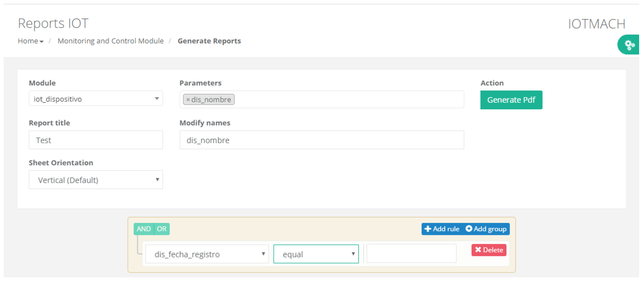Click the Generate Pdf button
Screen dimensions: 644x281
click(x=511, y=100)
